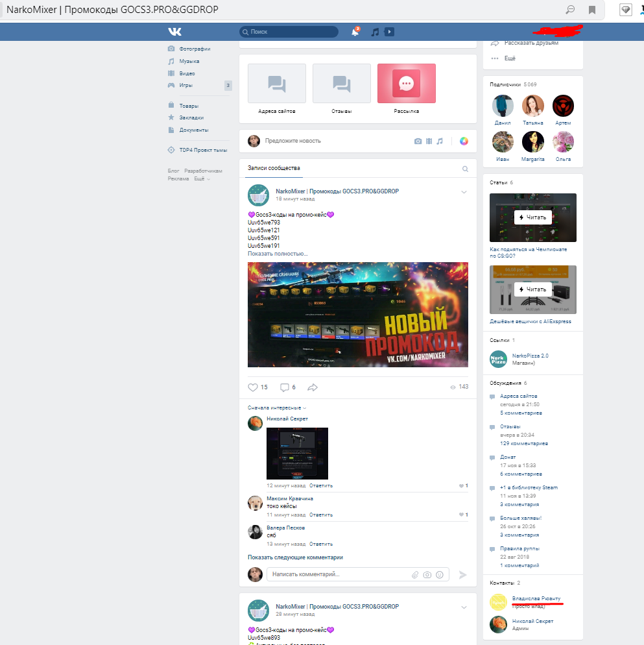Open subscriber Margarita's avatar
Viewport: 644px width, 645px height.
click(x=533, y=142)
